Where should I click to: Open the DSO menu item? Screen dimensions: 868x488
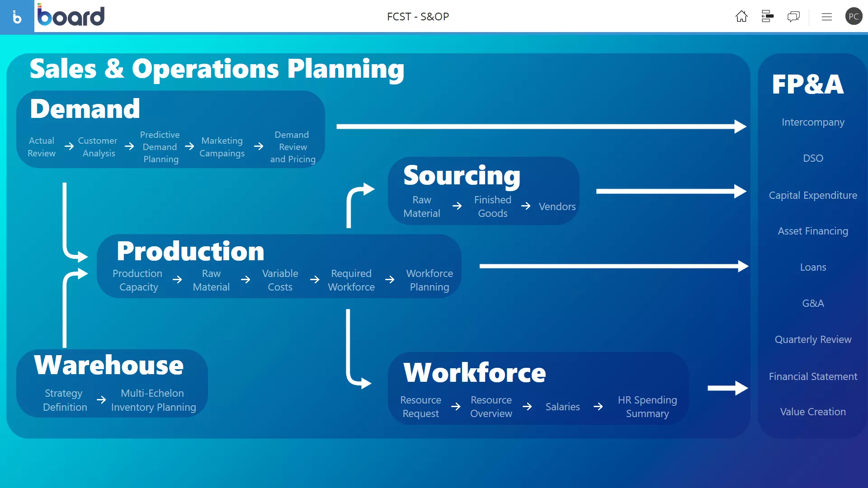coord(813,159)
